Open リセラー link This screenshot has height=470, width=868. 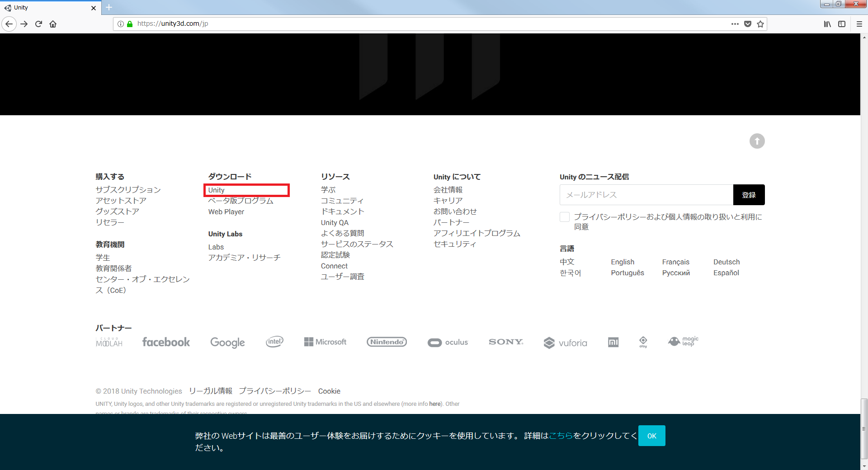tap(109, 222)
